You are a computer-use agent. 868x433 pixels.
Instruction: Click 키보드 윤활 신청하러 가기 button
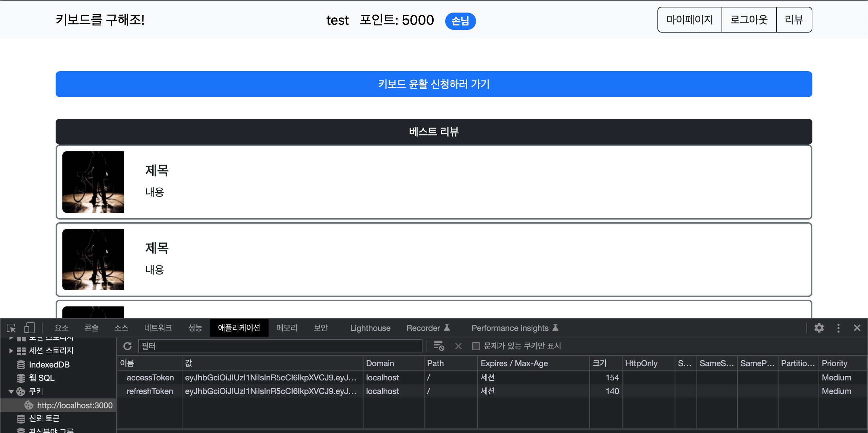click(x=434, y=84)
